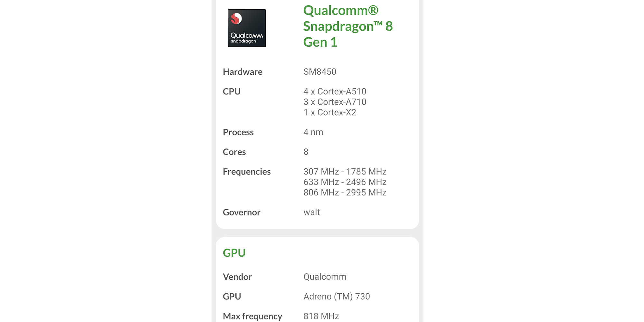Click the CPU label in SoC card
644x322 pixels.
tap(232, 91)
